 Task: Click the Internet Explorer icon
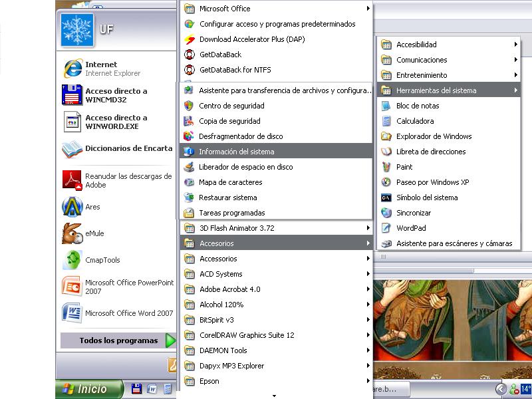72,68
